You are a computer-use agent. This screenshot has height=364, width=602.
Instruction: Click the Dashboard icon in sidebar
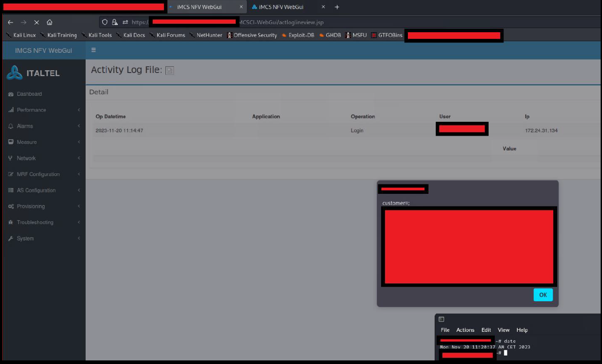point(11,94)
